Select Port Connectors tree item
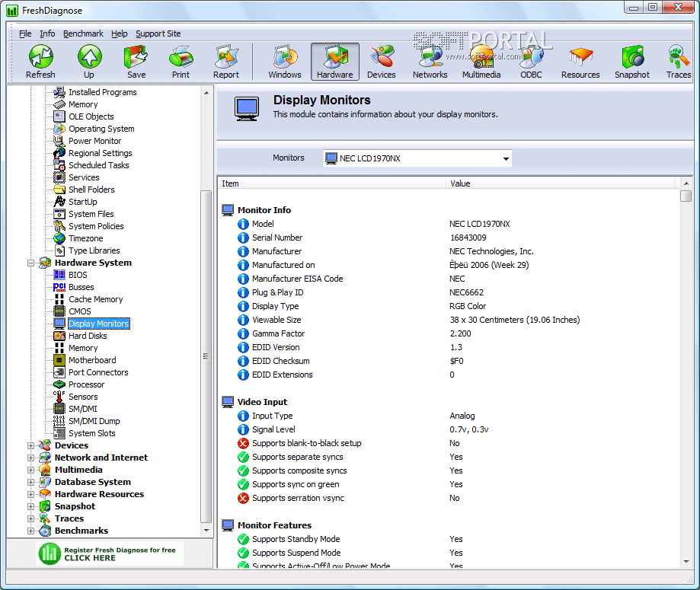Viewport: 700px width, 590px height. (98, 372)
